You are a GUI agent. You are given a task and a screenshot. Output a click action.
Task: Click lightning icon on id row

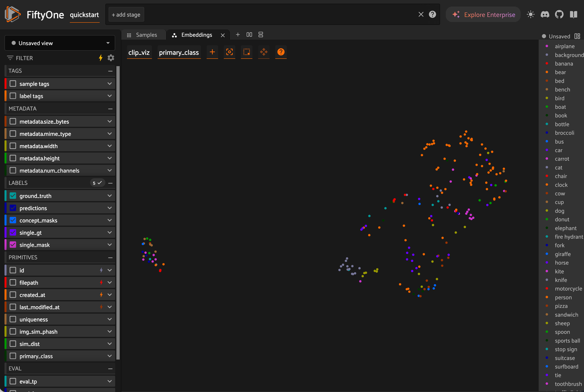pos(101,270)
